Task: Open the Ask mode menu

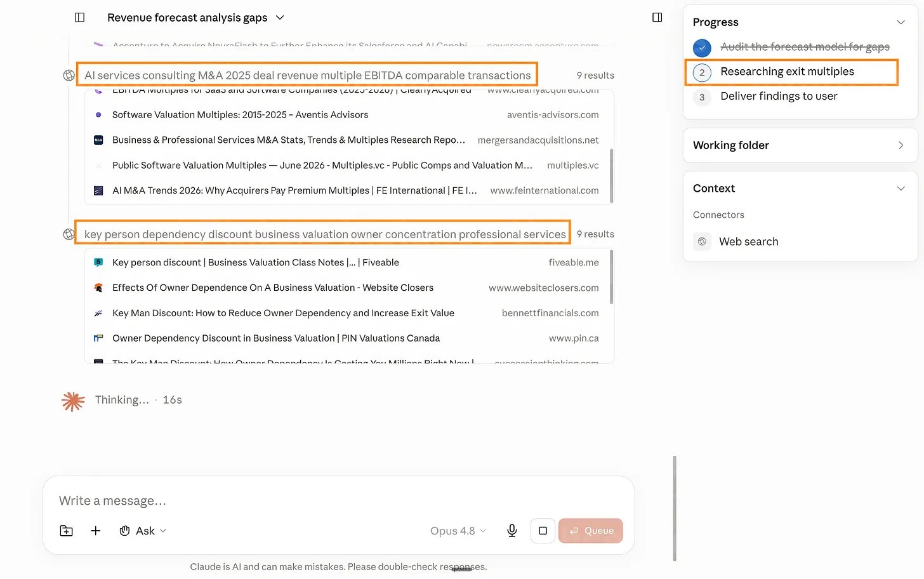Action: [x=143, y=531]
